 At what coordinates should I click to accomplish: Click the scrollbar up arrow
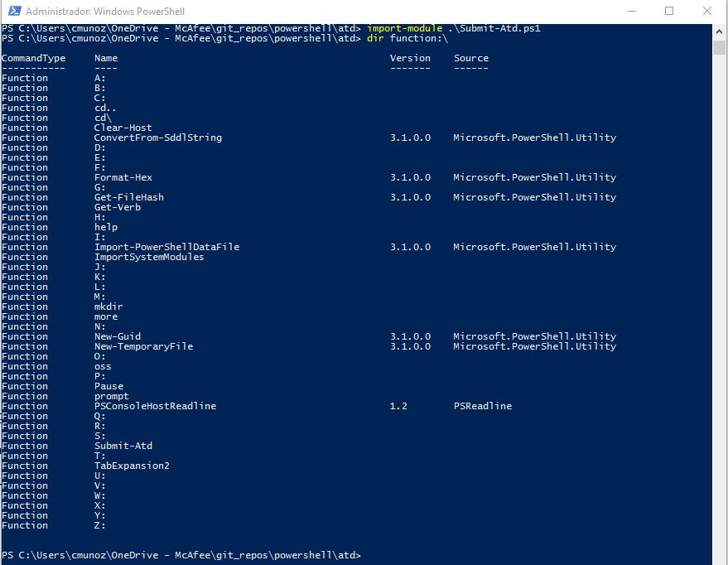click(x=718, y=32)
